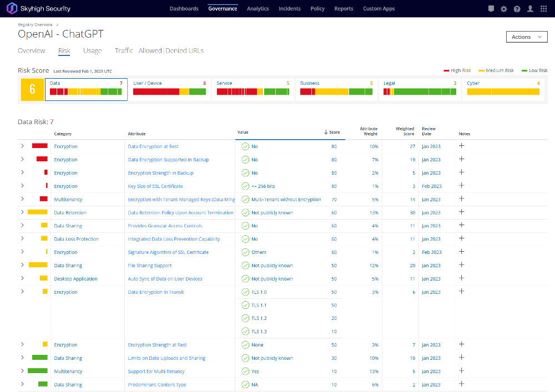This screenshot has height=392, width=555.
Task: Add note to Data Encryption at Rest row
Action: pos(461,146)
